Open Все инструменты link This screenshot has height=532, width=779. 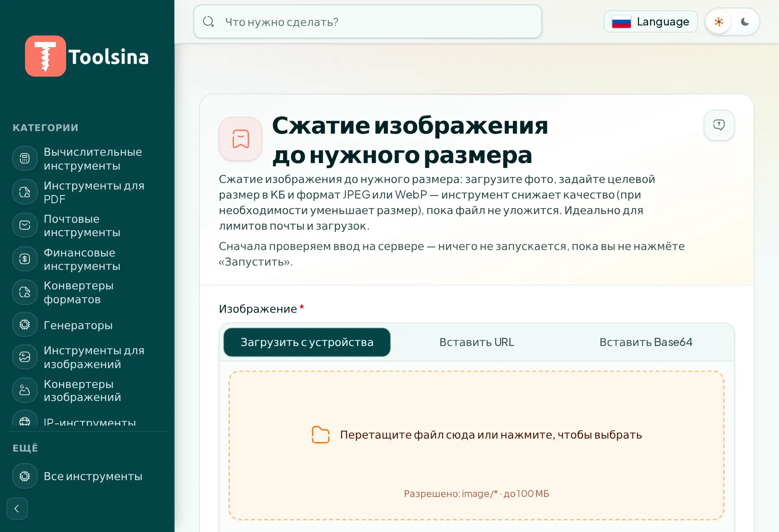point(87,476)
